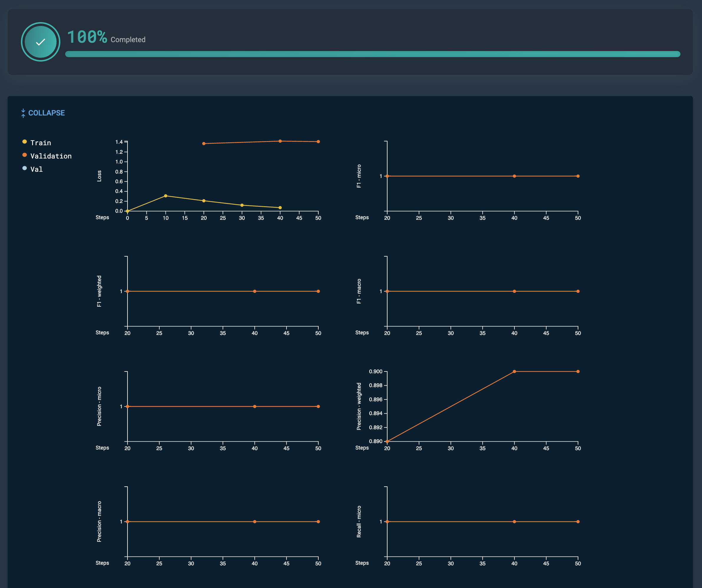This screenshot has height=588, width=702.
Task: Click Precision - micro point at step 50
Action: [318, 406]
